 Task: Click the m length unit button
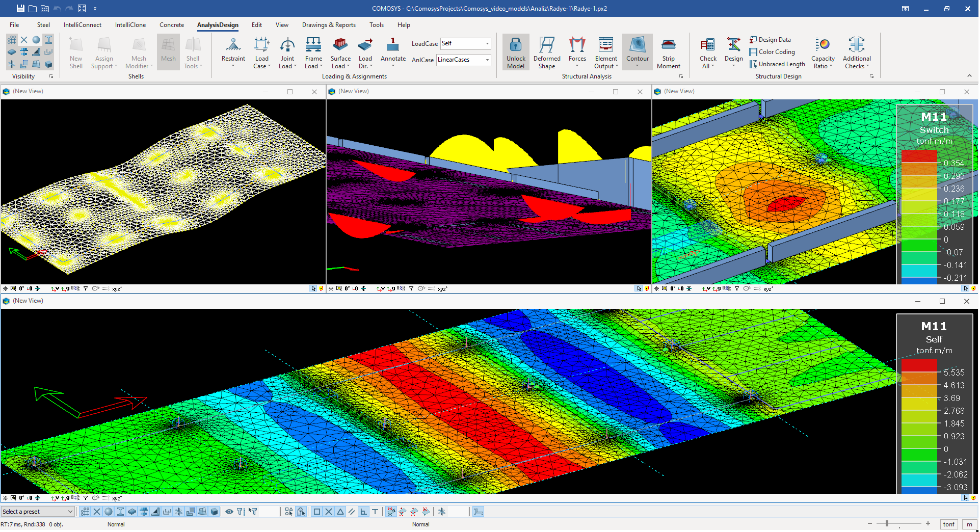(969, 525)
